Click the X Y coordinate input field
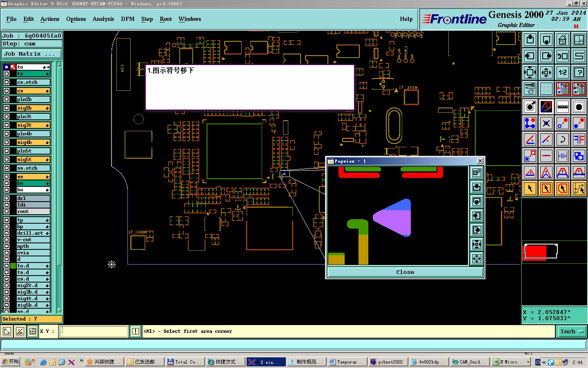This screenshot has height=368, width=588. pos(94,331)
